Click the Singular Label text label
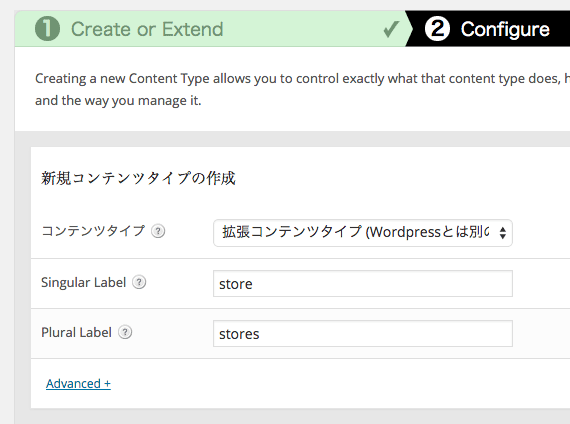Image resolution: width=570 pixels, height=424 pixels. coord(84,283)
